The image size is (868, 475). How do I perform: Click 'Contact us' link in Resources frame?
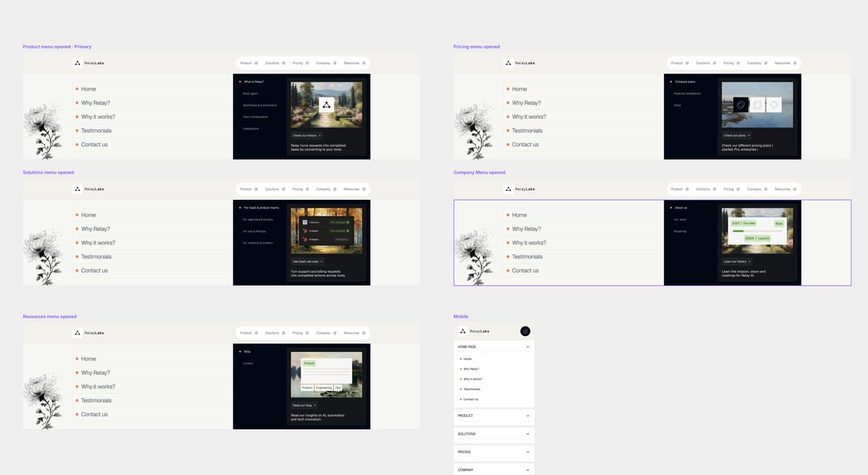(x=95, y=415)
